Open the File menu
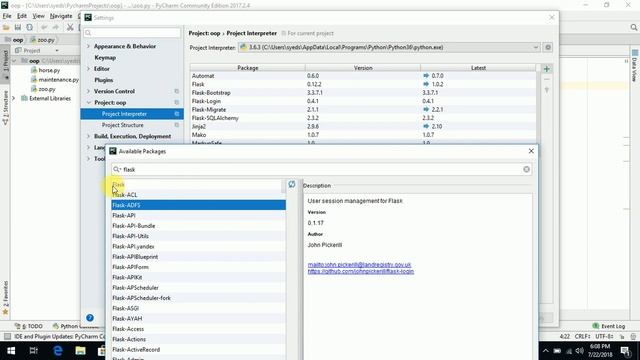The image size is (640, 360). pyautogui.click(x=7, y=16)
